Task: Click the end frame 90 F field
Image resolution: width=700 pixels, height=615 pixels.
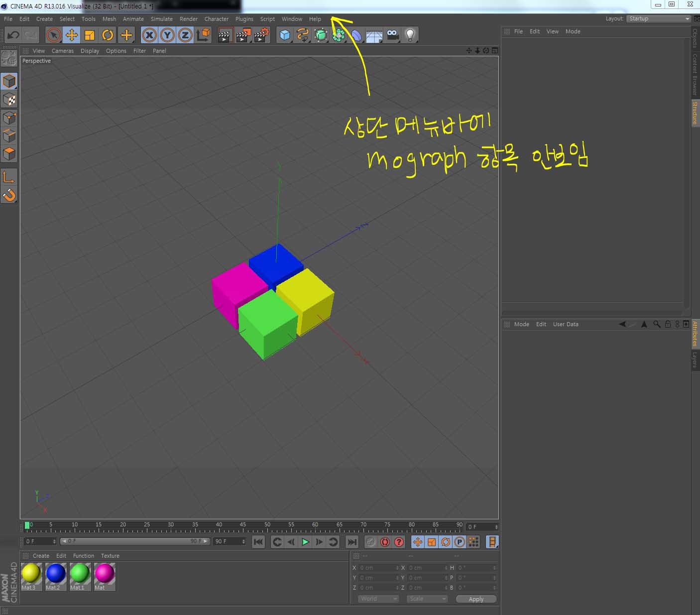Action: 229,541
